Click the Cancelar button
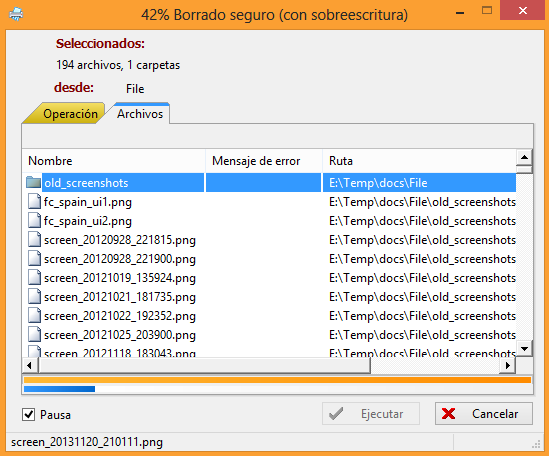Screen dimensions: 549x456 click(x=484, y=414)
